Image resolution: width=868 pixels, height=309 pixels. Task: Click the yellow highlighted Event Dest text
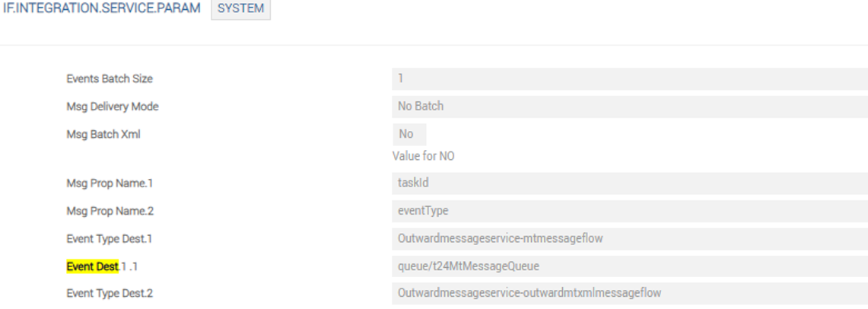coord(92,265)
